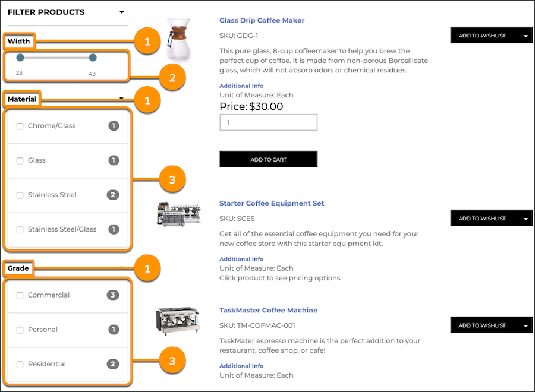Click the quantity input field
This screenshot has height=392, width=535.
(268, 122)
